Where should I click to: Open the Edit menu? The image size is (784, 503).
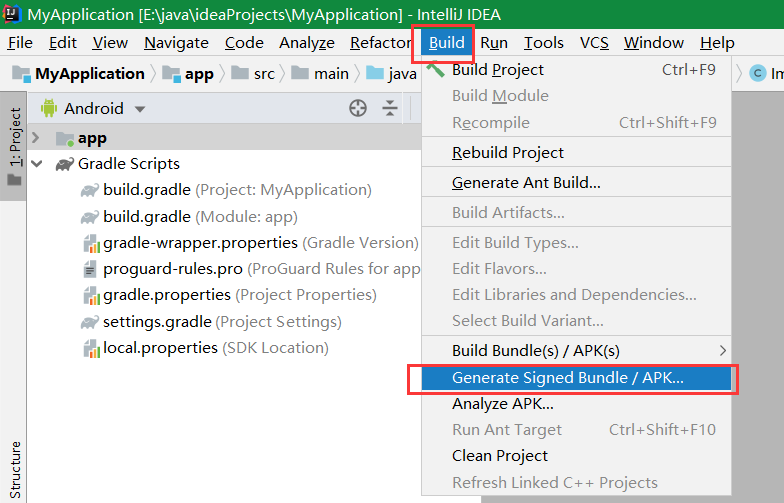[x=62, y=43]
